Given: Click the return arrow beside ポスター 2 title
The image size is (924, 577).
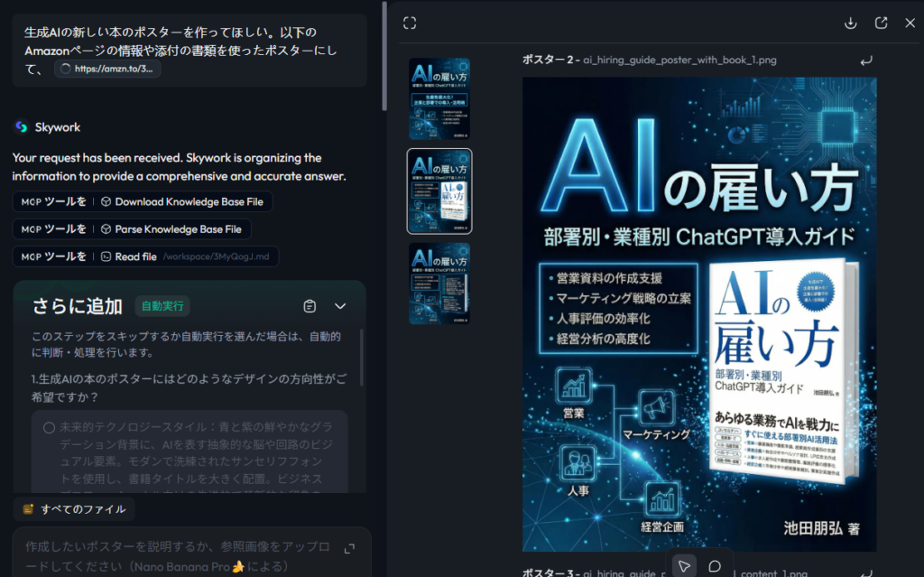Looking at the screenshot, I should tap(866, 60).
